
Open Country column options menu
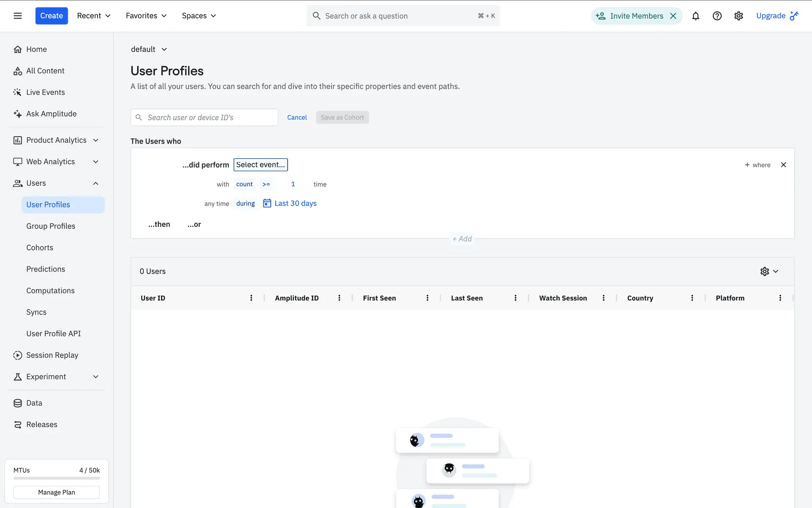pyautogui.click(x=692, y=298)
